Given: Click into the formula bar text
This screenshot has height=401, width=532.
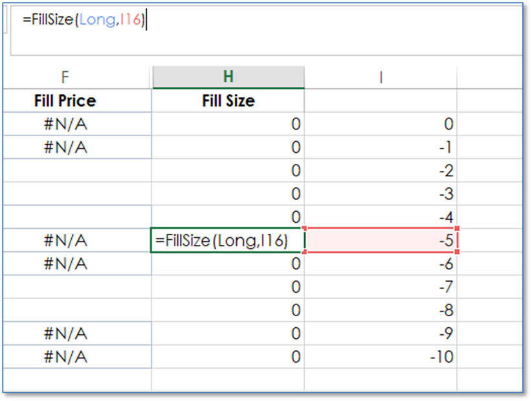Looking at the screenshot, I should click(84, 20).
